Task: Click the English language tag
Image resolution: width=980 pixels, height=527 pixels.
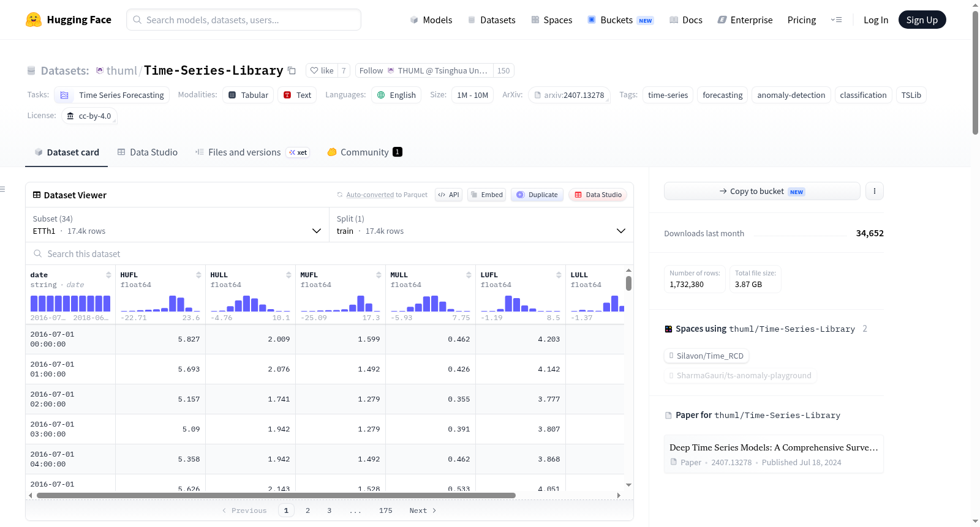Action: (x=396, y=95)
